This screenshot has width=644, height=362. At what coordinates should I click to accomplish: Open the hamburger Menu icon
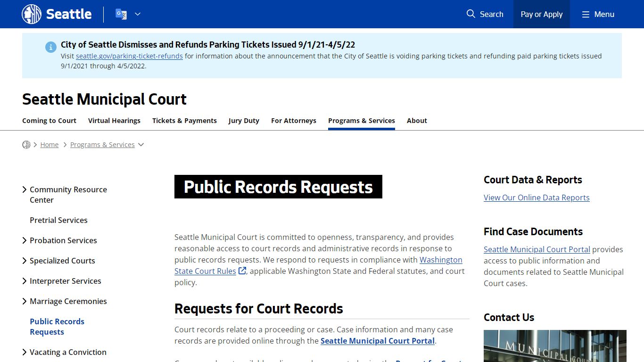tap(586, 15)
